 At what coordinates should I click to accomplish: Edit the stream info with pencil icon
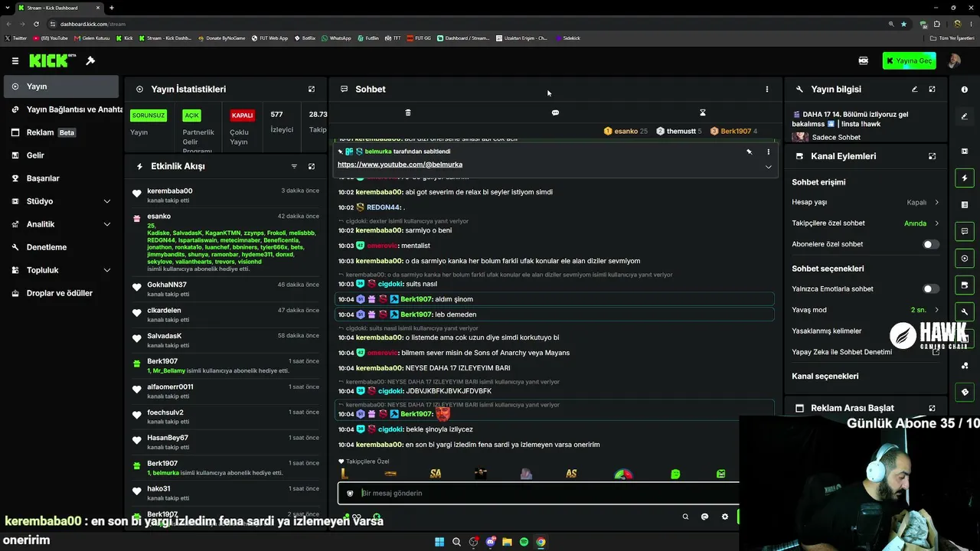tap(915, 90)
